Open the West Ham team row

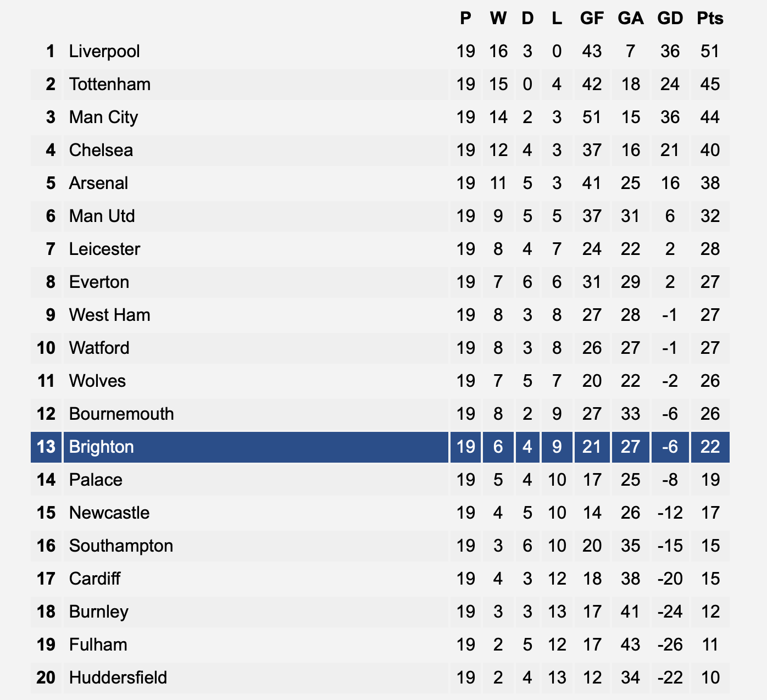[x=380, y=315]
